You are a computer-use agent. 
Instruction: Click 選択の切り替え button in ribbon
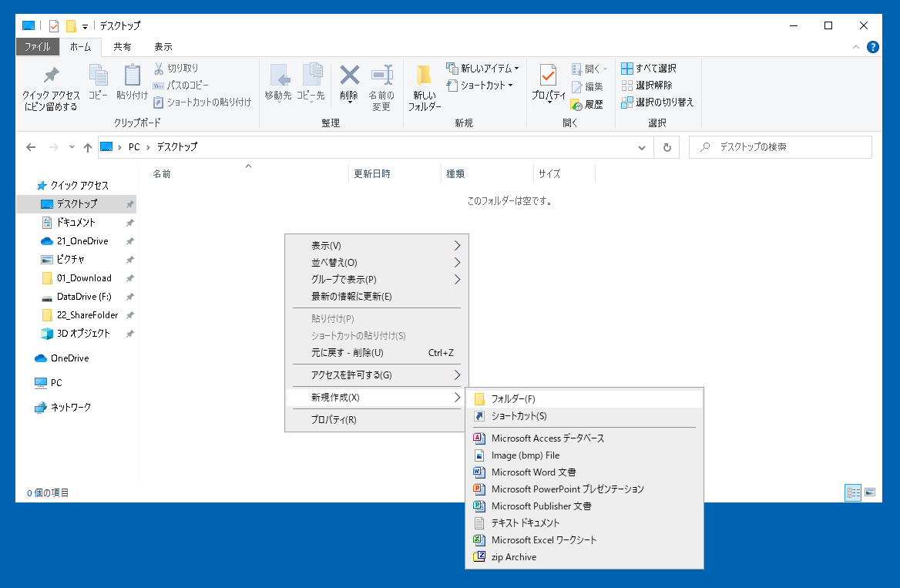[657, 102]
